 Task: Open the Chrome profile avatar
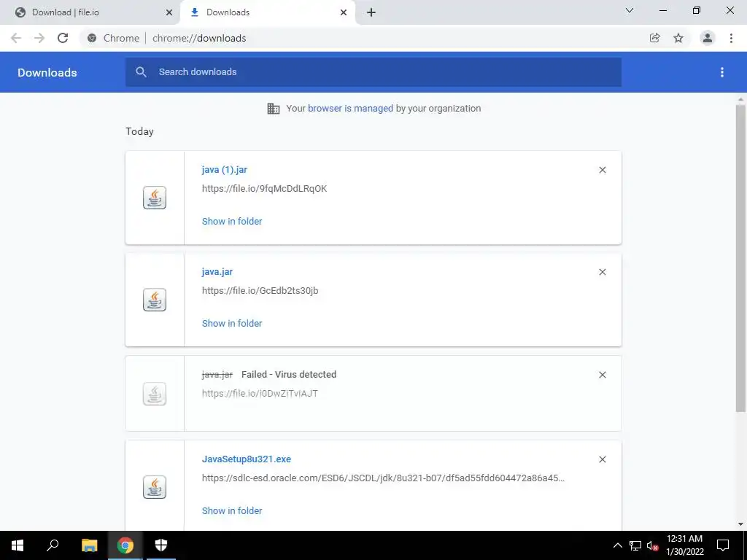[x=708, y=38]
